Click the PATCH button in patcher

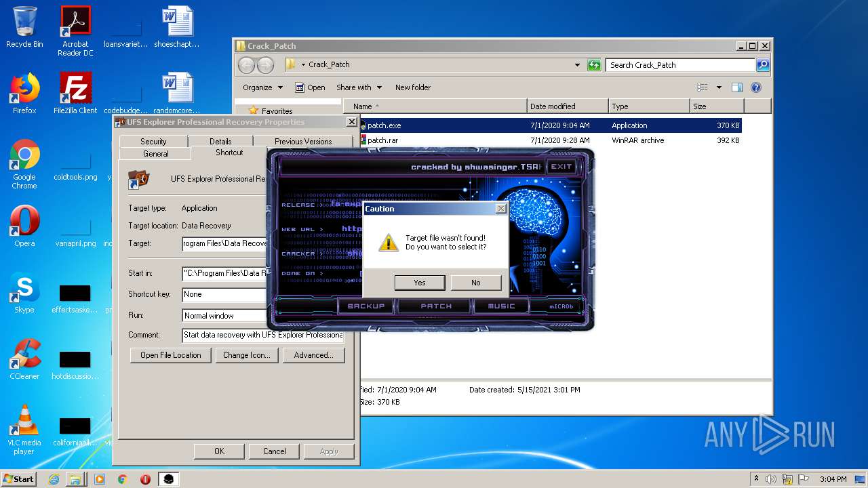[x=436, y=306]
